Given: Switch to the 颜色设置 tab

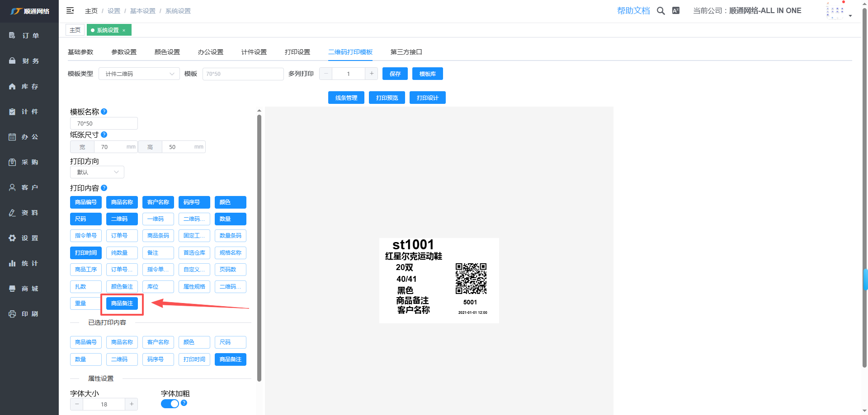Looking at the screenshot, I should click(x=167, y=52).
